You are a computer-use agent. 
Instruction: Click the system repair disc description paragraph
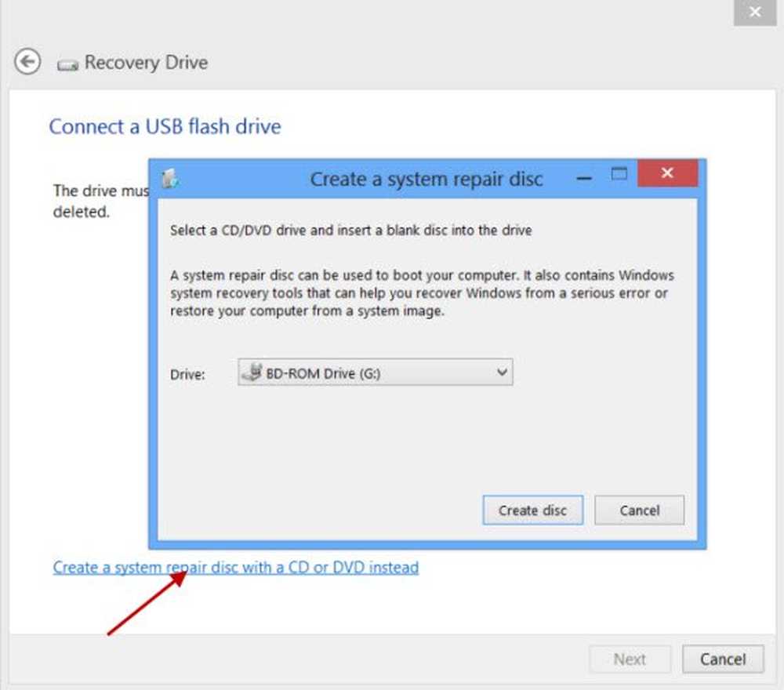coord(422,293)
